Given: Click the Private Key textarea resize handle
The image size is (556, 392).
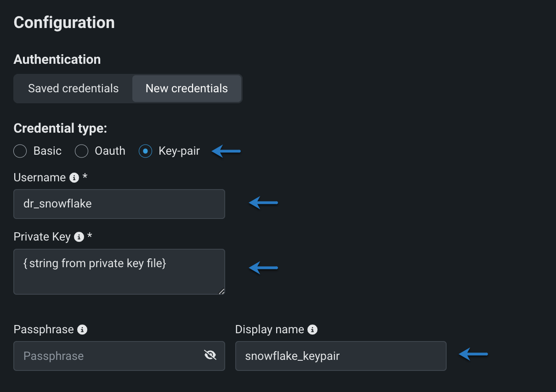Looking at the screenshot, I should pos(221,291).
